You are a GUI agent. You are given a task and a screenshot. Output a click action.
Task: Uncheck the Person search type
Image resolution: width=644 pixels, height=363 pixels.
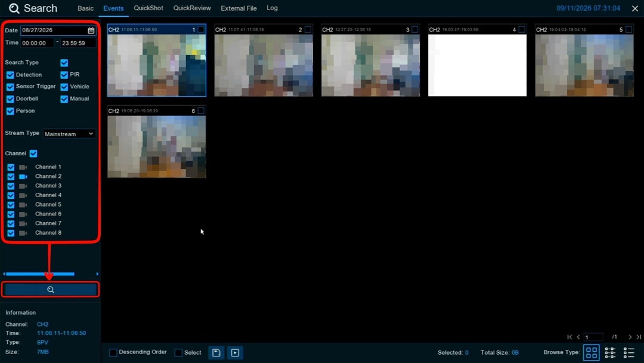click(10, 111)
